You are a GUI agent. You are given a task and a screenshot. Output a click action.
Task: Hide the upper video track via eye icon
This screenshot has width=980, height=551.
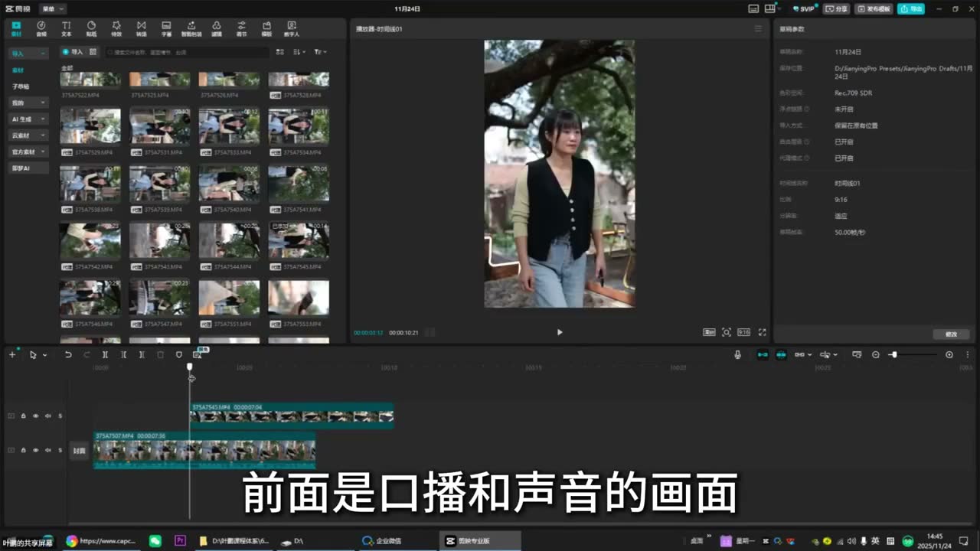point(35,416)
